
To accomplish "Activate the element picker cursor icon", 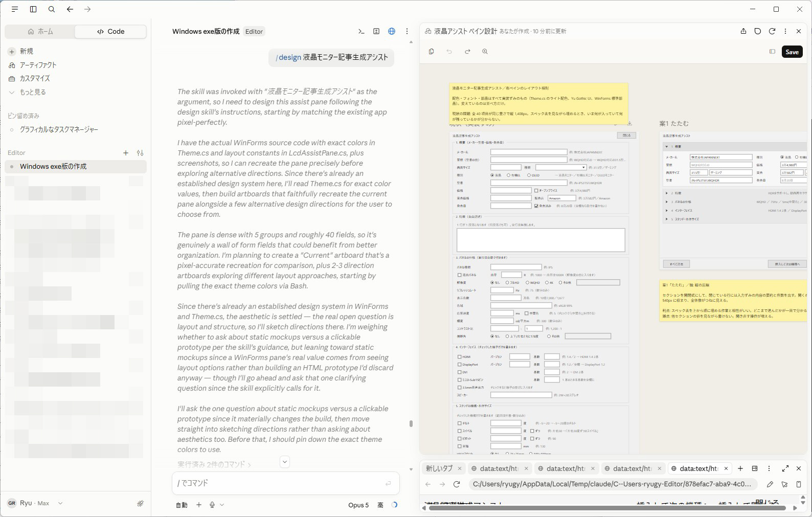I will [x=784, y=484].
